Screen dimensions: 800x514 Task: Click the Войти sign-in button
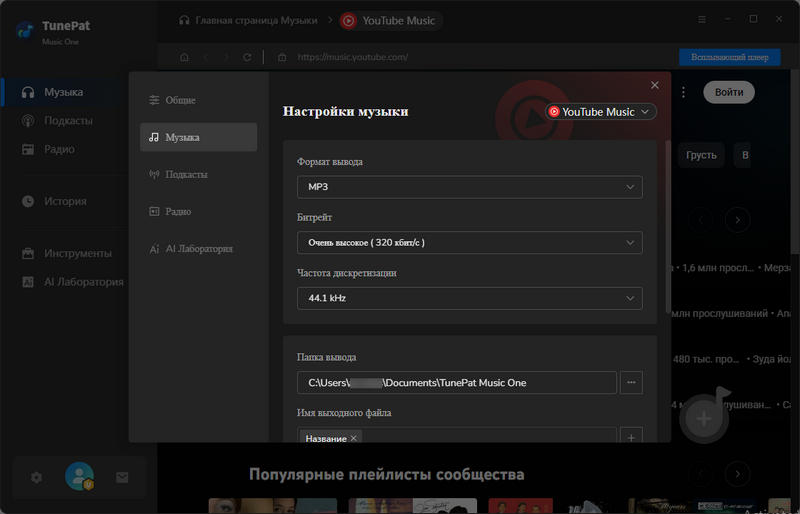(729, 92)
